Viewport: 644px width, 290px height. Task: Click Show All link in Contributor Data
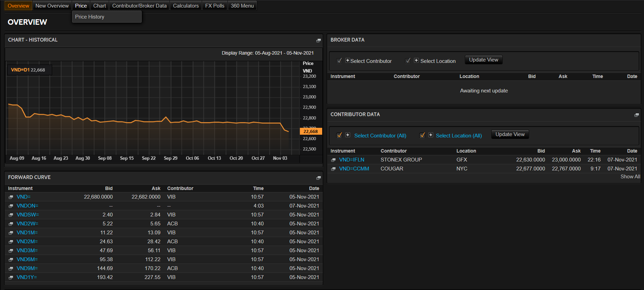[x=630, y=177]
